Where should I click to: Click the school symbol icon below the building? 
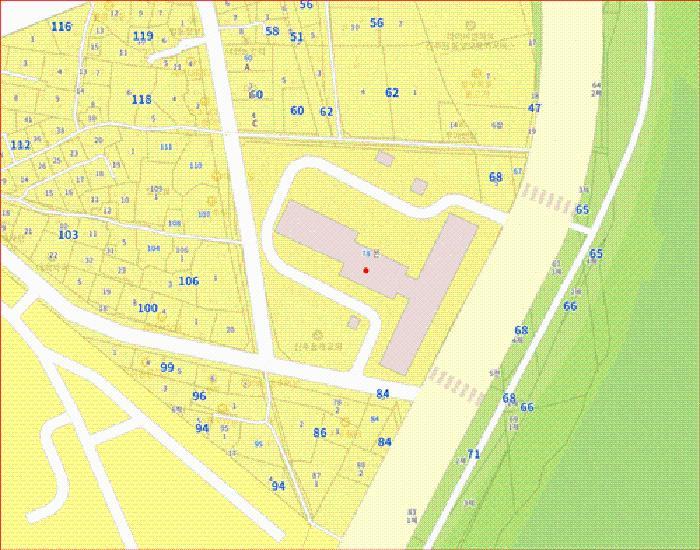[x=318, y=334]
